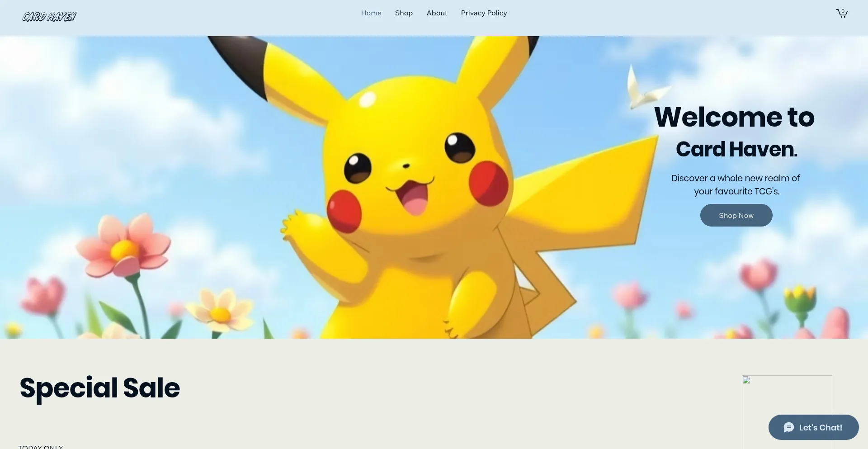Open the Privacy Policy page
The width and height of the screenshot is (868, 449).
pyautogui.click(x=484, y=13)
